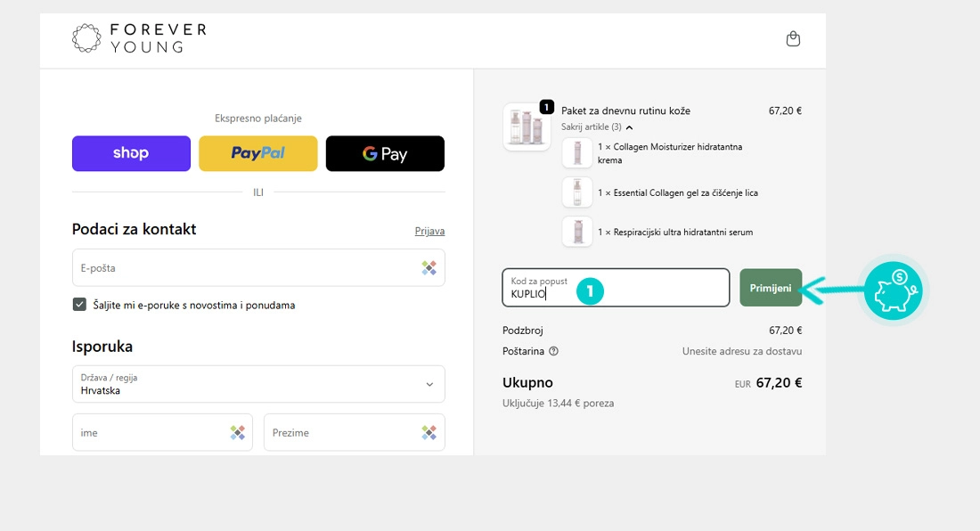Click the Forever Young logo
This screenshot has width=980, height=531.
click(139, 38)
